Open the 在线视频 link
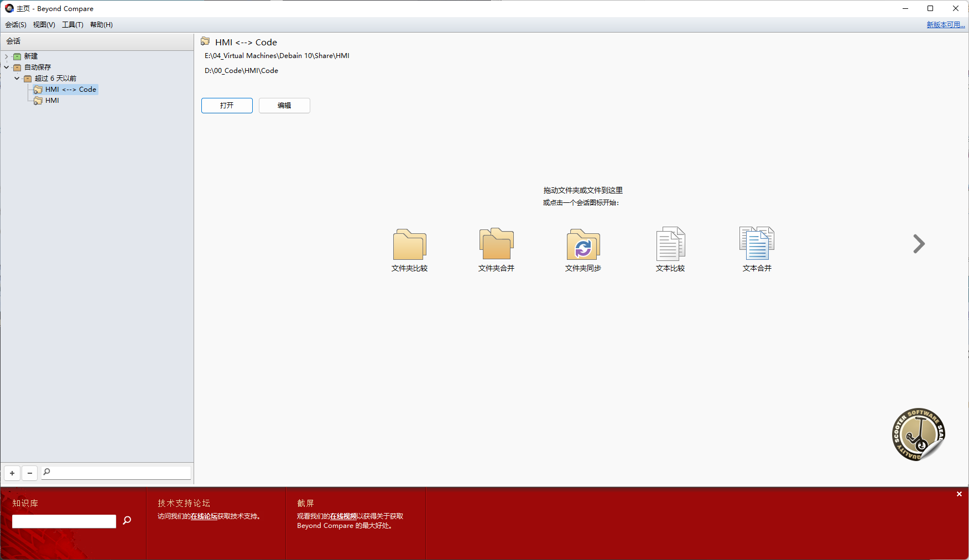 [343, 516]
